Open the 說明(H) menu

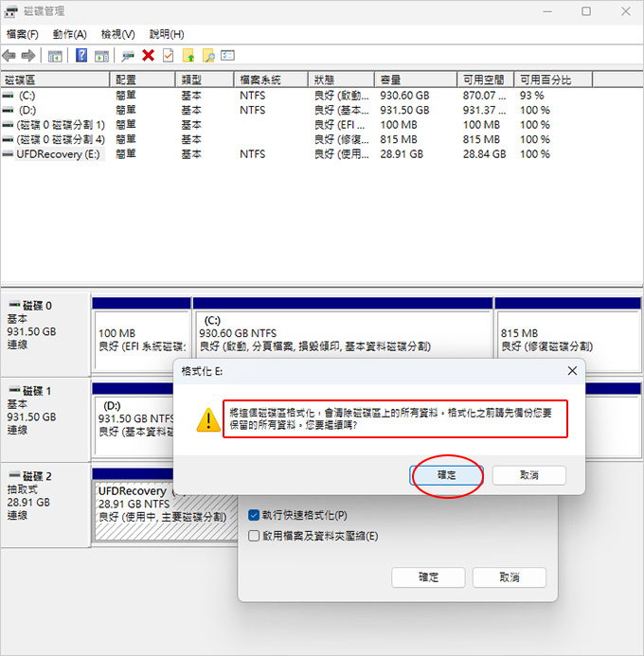click(x=167, y=34)
